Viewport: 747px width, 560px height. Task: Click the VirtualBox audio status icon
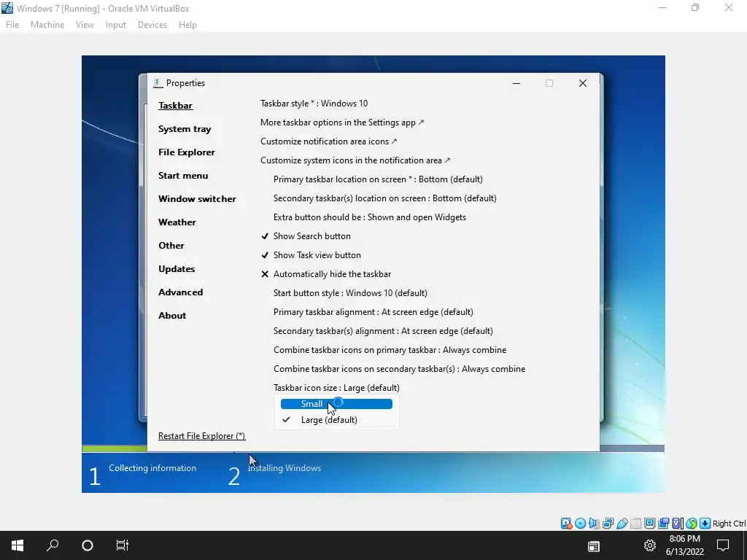(594, 524)
